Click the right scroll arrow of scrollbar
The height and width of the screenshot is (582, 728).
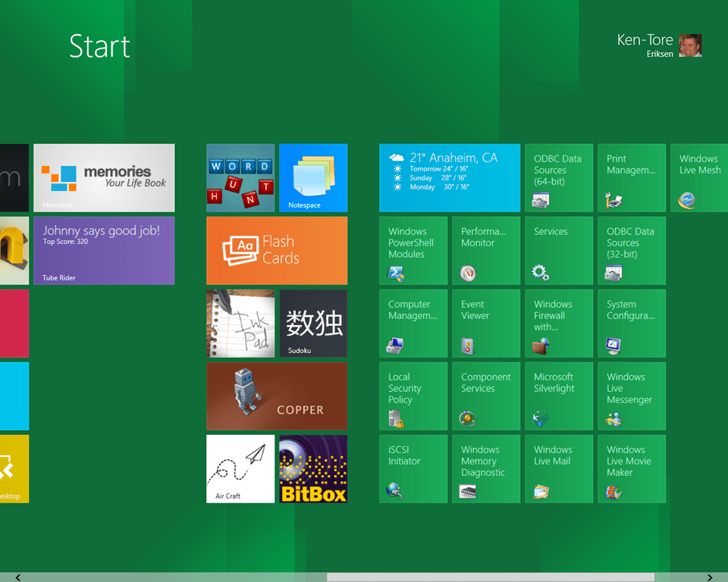point(710,577)
